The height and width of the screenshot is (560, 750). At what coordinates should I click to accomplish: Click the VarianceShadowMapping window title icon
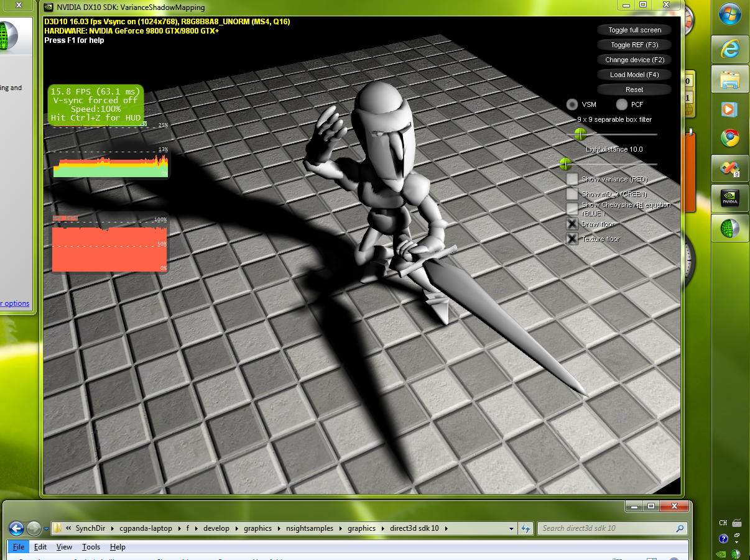click(x=49, y=7)
